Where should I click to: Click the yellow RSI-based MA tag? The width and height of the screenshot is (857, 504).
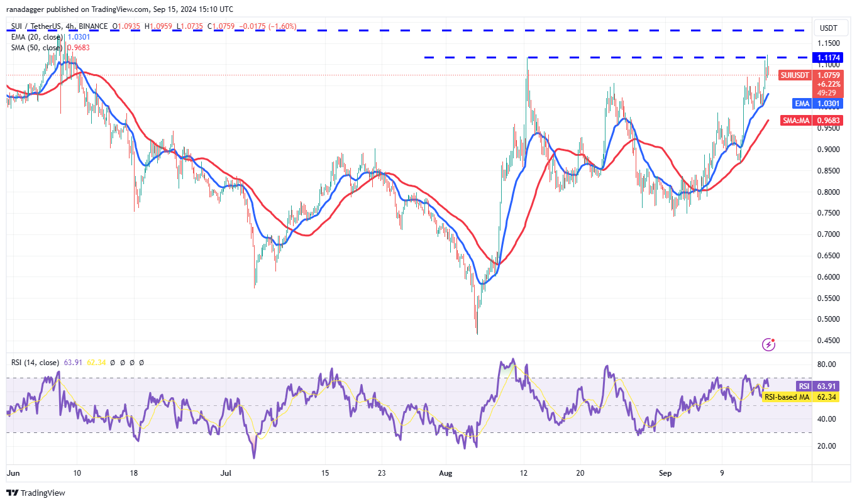pos(786,397)
